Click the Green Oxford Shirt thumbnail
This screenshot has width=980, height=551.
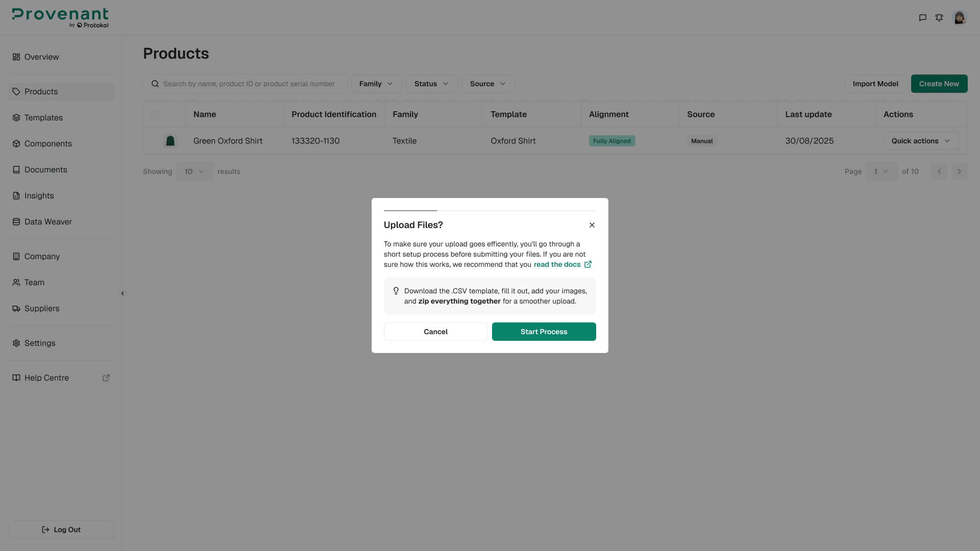[170, 141]
